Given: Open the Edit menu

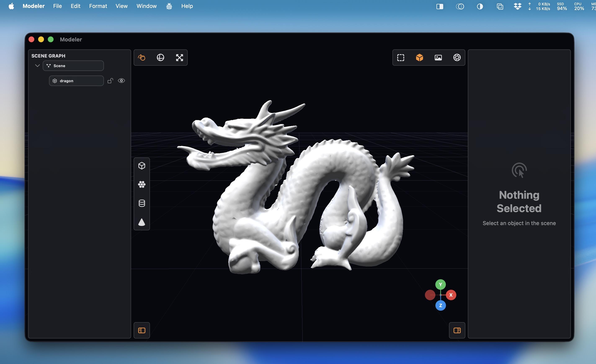Looking at the screenshot, I should coord(75,6).
